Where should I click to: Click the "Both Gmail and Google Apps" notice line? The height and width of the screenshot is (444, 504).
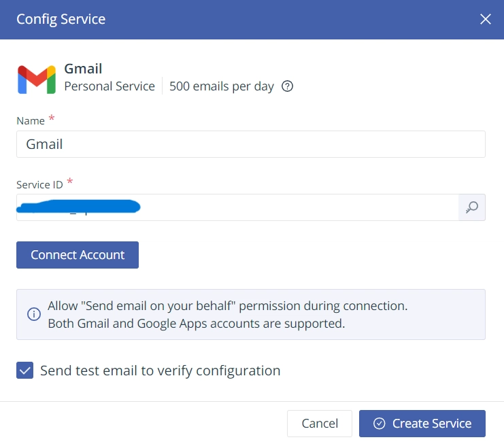tap(197, 323)
